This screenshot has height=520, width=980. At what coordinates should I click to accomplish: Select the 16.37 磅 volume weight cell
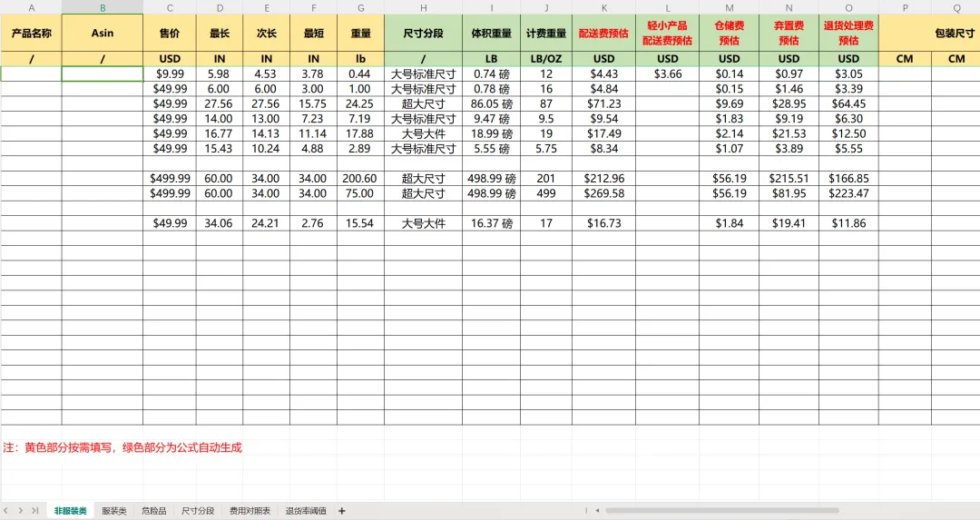coord(491,223)
